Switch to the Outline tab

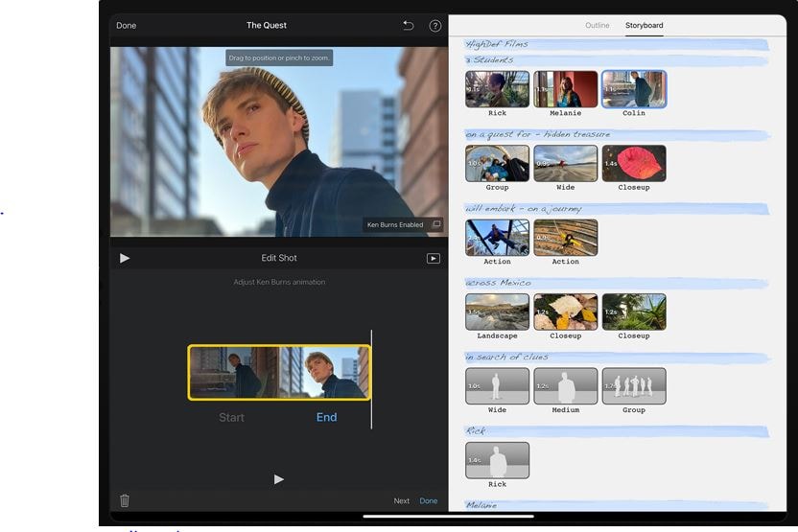[597, 26]
